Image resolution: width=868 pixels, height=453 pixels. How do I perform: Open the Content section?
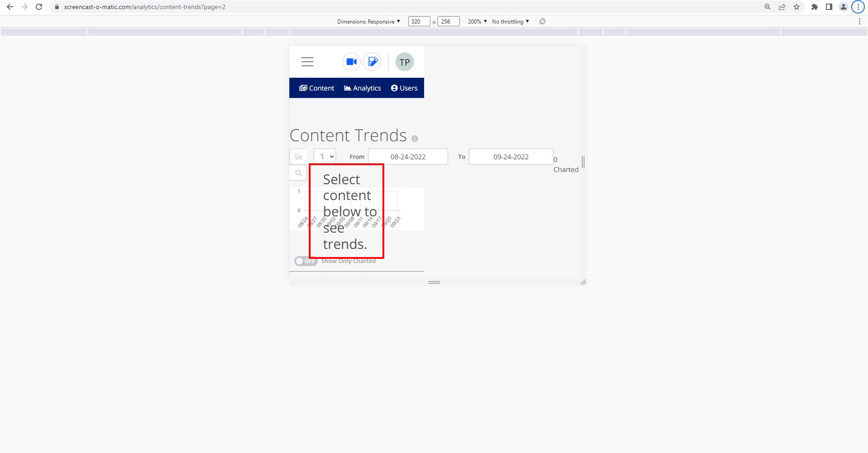click(x=316, y=88)
